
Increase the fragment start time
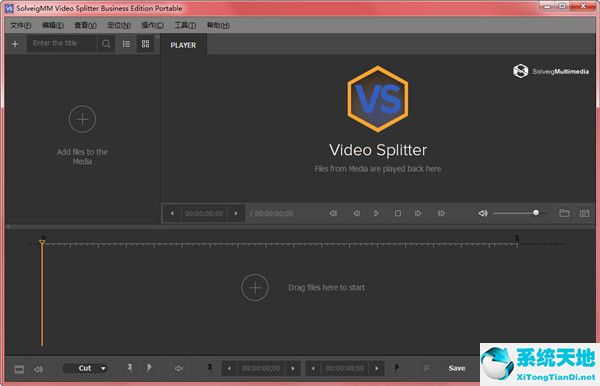tap(293, 368)
